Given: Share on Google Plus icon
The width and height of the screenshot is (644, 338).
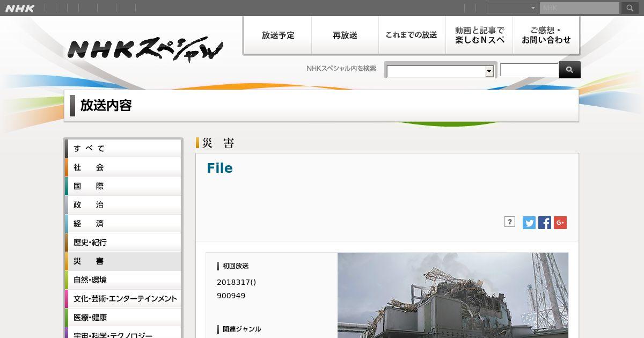Looking at the screenshot, I should click(560, 223).
